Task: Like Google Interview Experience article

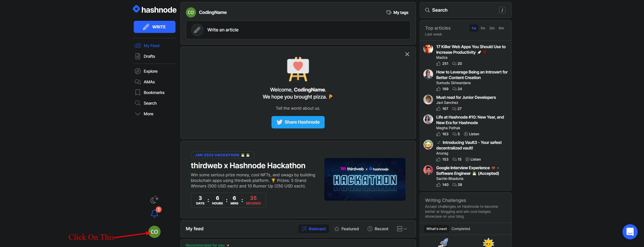Action: pos(438,185)
